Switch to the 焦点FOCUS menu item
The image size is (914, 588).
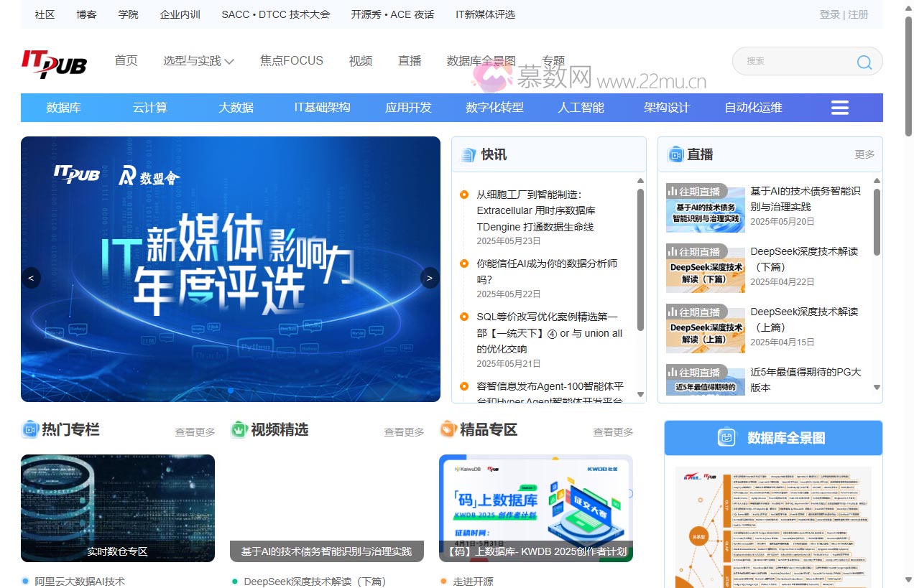pyautogui.click(x=291, y=61)
